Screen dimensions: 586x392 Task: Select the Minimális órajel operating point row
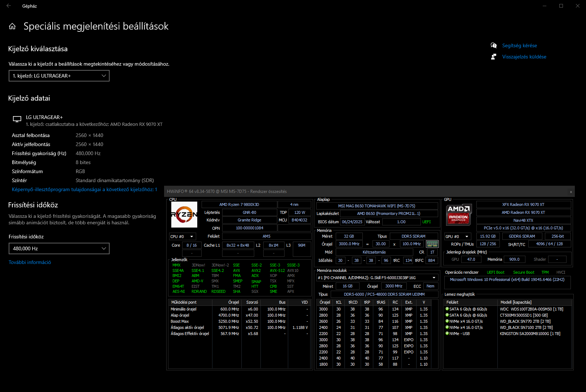click(x=239, y=309)
